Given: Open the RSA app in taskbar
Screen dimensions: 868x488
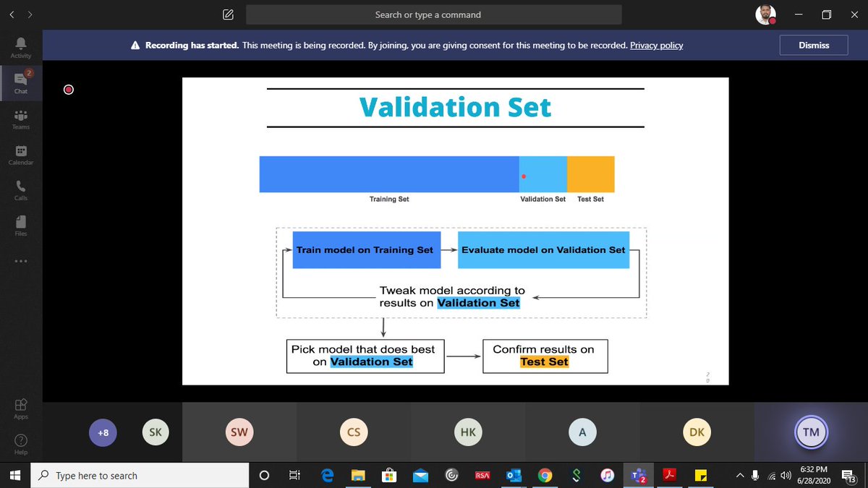Looking at the screenshot, I should (482, 475).
